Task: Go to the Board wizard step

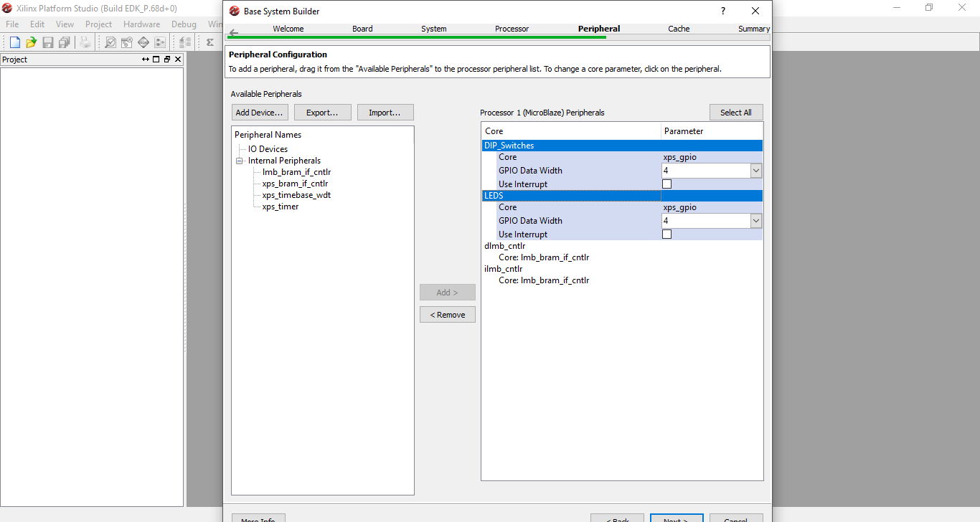Action: click(x=362, y=29)
